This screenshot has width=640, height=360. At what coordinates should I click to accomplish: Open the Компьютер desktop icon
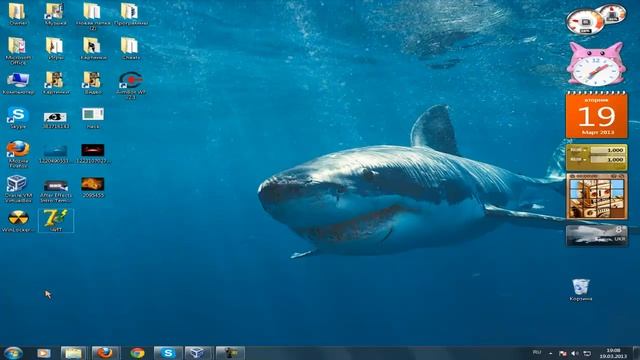coord(18,82)
